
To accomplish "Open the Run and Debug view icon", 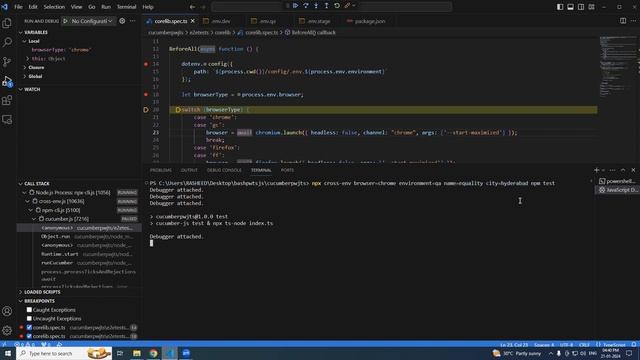I will pos(7,81).
